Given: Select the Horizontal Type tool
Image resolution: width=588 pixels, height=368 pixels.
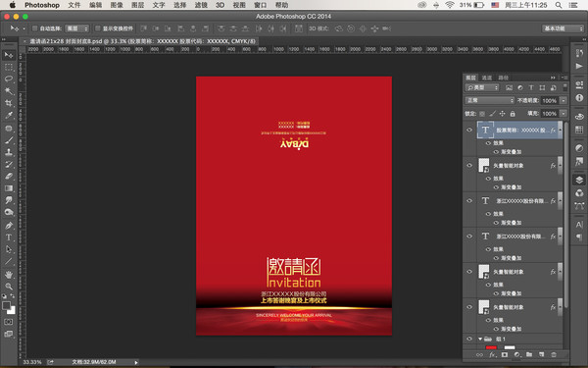Looking at the screenshot, I should [x=9, y=237].
